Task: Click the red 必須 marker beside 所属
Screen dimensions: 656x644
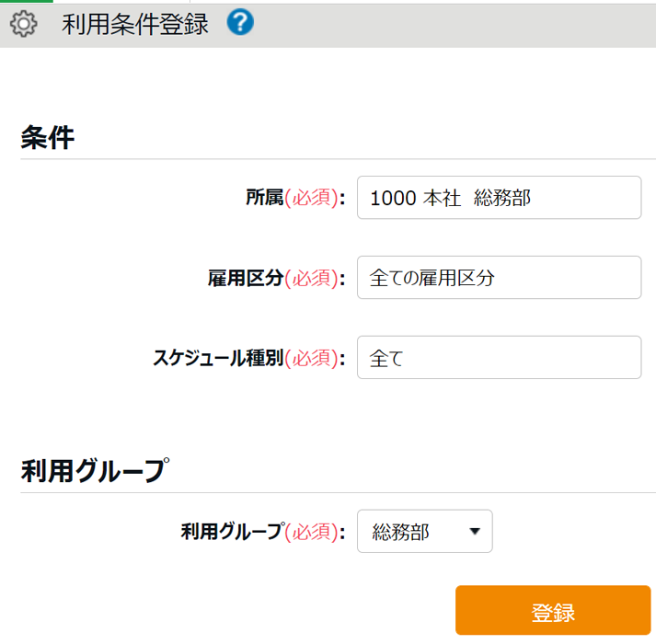Action: click(x=313, y=198)
